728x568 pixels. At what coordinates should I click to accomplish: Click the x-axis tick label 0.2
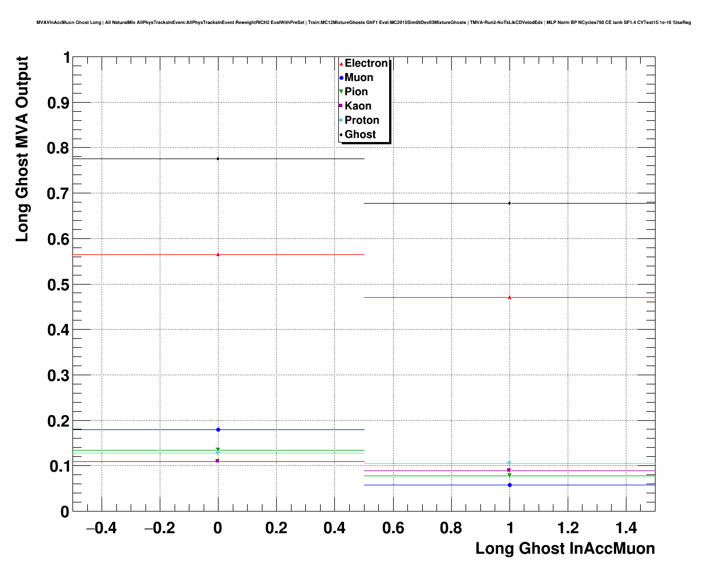(277, 528)
